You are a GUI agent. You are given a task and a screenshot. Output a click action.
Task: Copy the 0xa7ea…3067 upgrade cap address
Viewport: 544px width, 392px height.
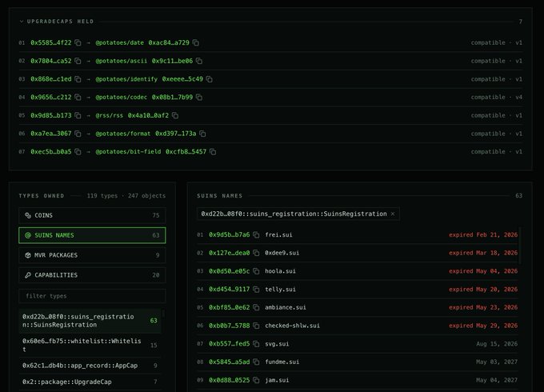tap(78, 134)
